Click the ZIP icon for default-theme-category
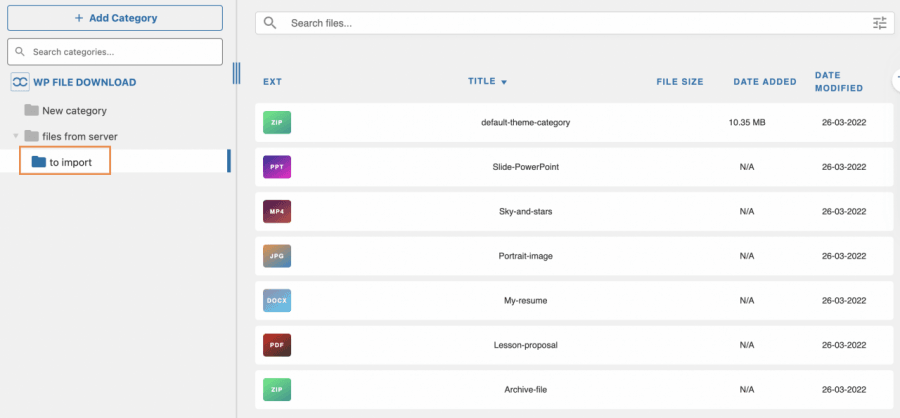Screen dimensions: 900x418 [x=277, y=123]
